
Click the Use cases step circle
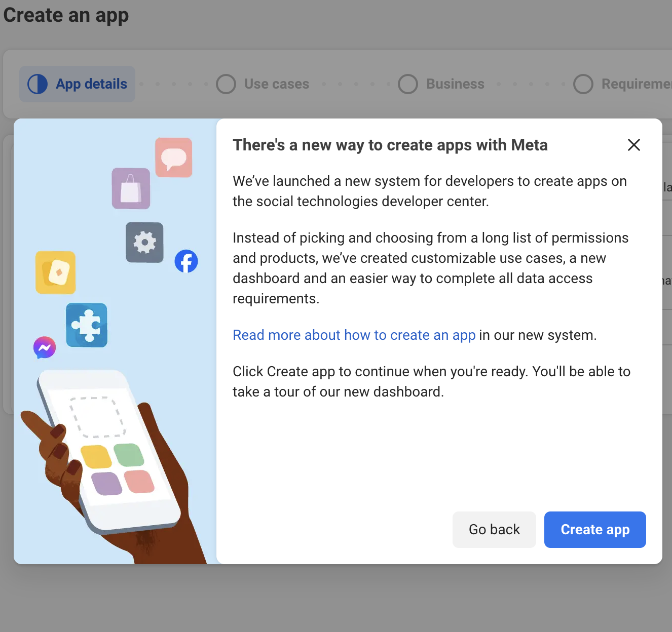(226, 84)
